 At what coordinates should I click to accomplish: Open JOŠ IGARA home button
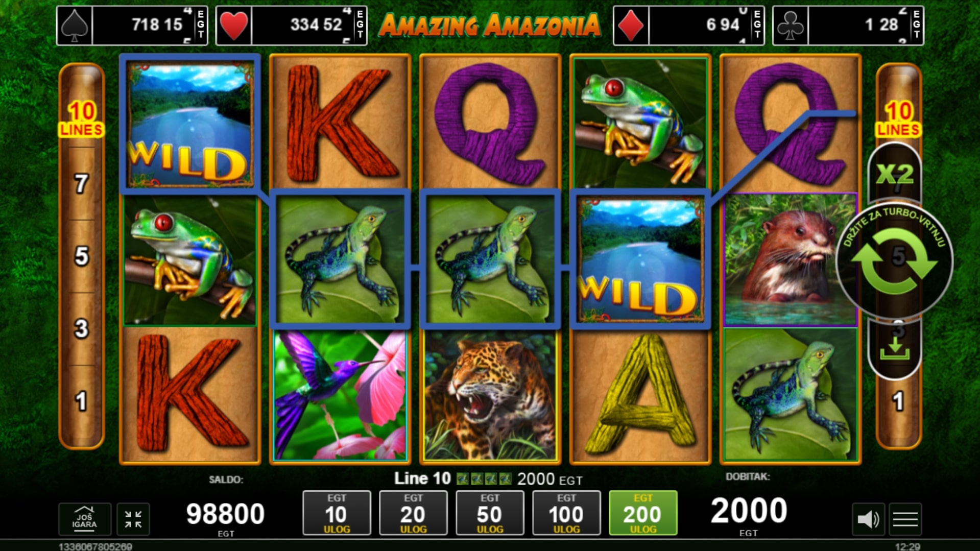[x=84, y=519]
